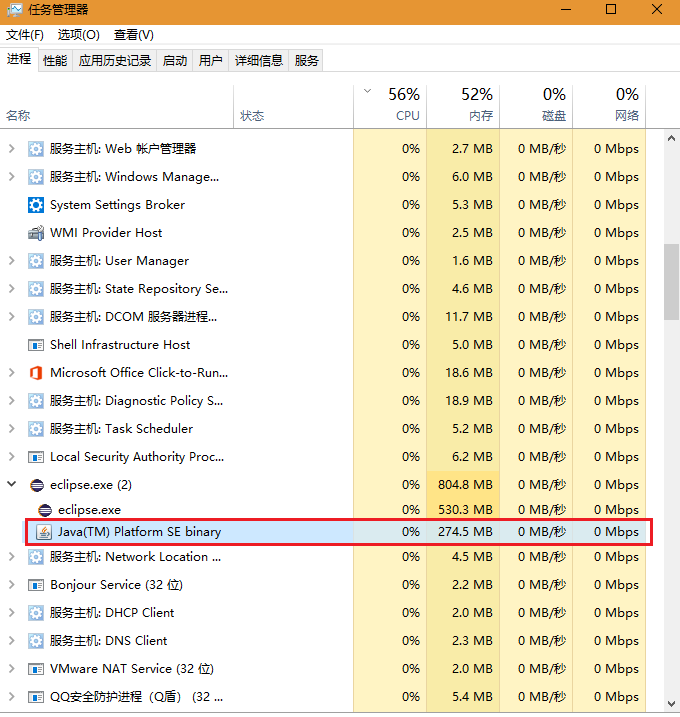Screen dimensions: 680x717
Task: Click the Diagnostic Policy service host icon
Action: pyautogui.click(x=36, y=401)
